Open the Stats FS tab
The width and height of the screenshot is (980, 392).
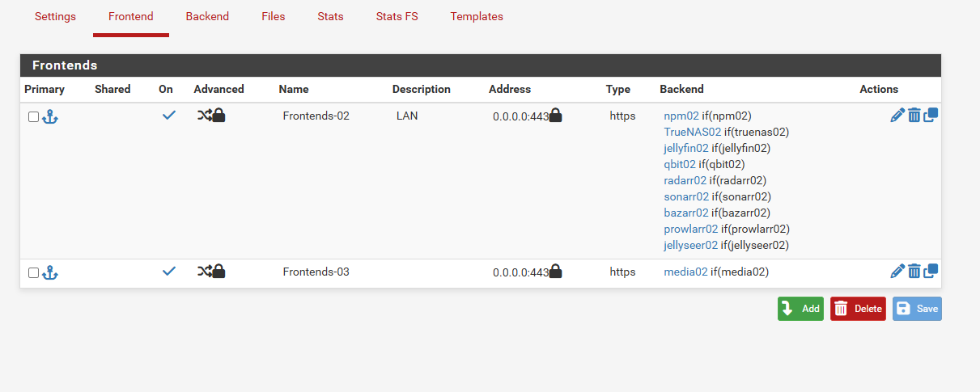397,16
